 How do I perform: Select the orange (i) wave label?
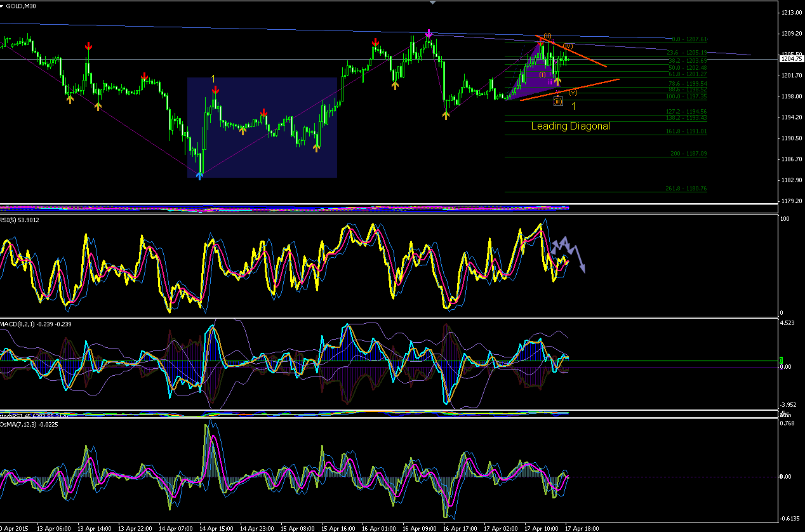point(543,75)
